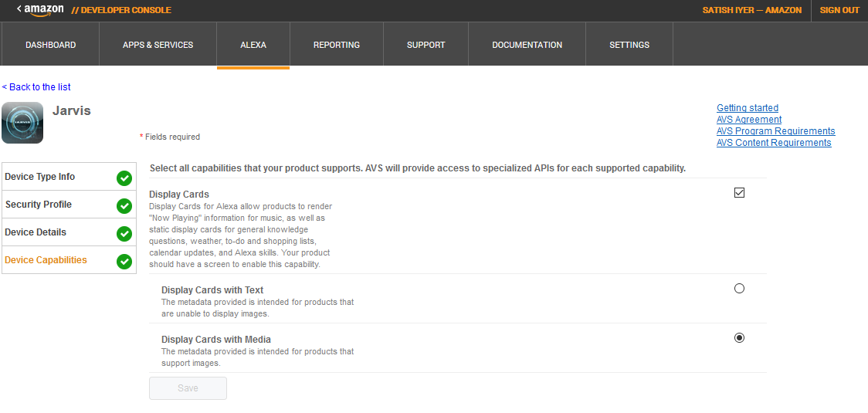Click green checkmark beside Device Type Info

pyautogui.click(x=124, y=178)
